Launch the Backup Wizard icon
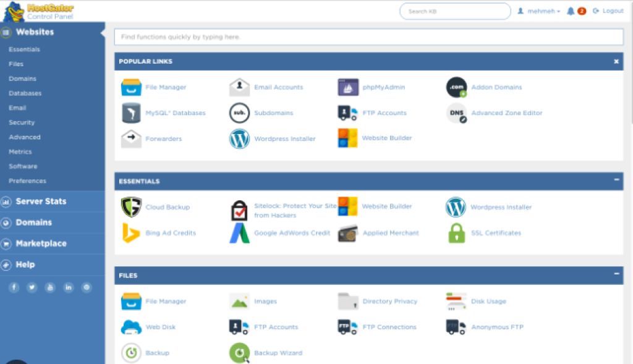Screen dimensions: 633x364 click(x=239, y=353)
